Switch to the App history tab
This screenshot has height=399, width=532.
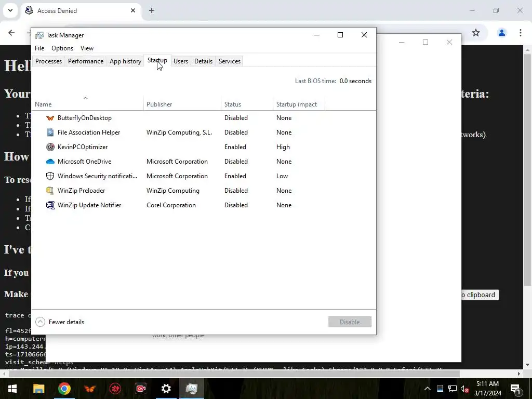[125, 61]
